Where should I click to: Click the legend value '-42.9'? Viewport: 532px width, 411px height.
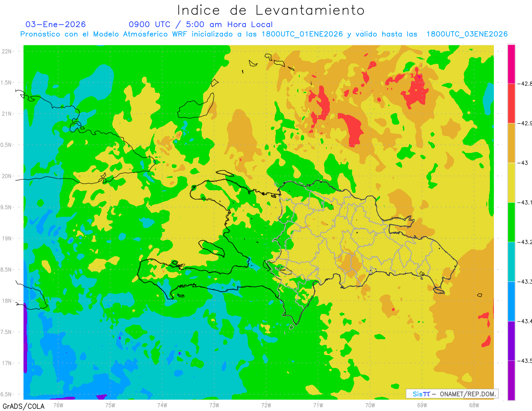coord(524,123)
